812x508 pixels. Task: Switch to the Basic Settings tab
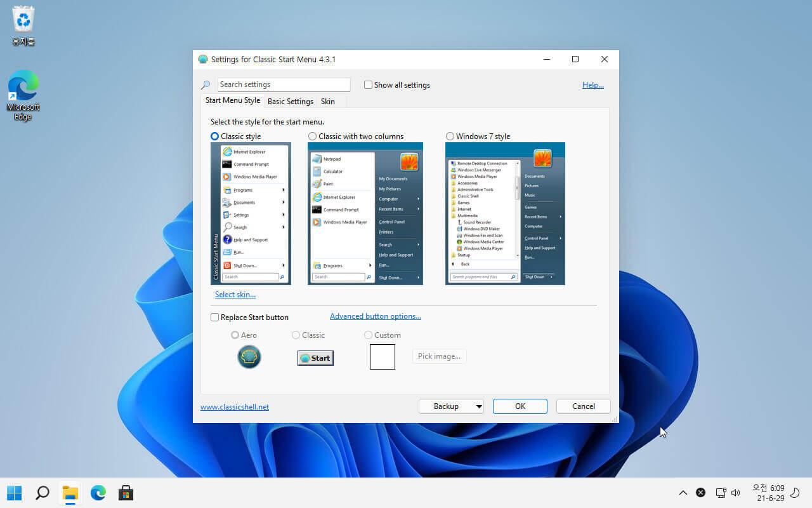291,102
